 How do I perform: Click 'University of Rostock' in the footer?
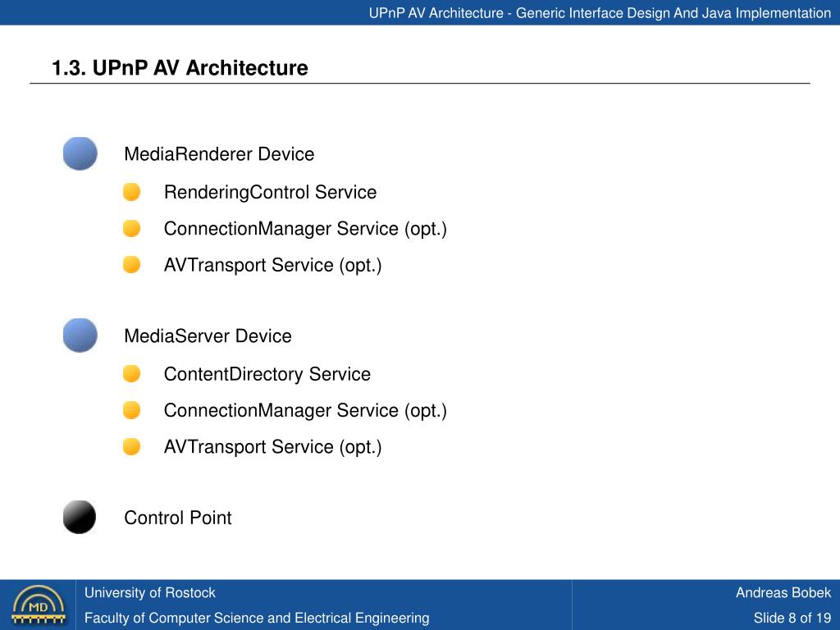[x=150, y=592]
